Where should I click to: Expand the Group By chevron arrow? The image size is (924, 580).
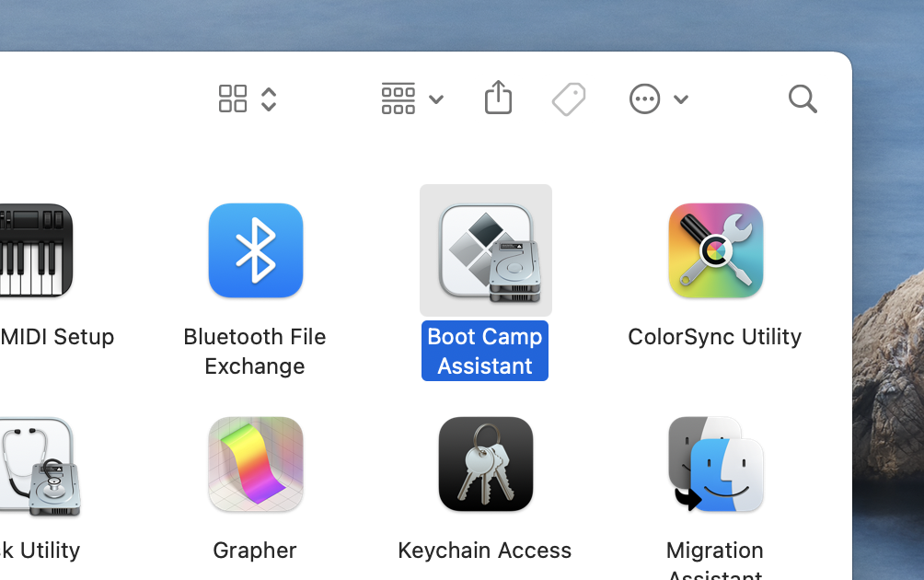436,99
